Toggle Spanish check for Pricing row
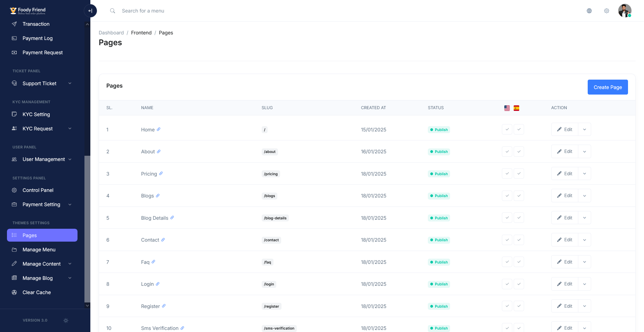 pos(519,173)
